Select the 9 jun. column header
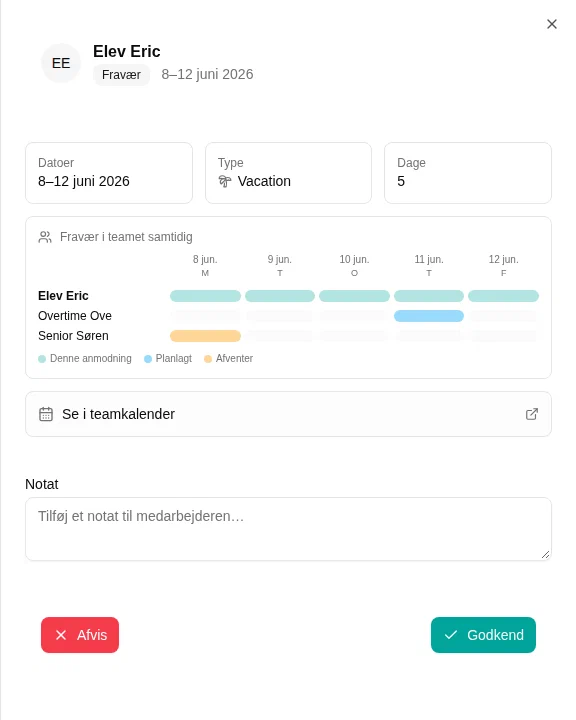 (280, 265)
